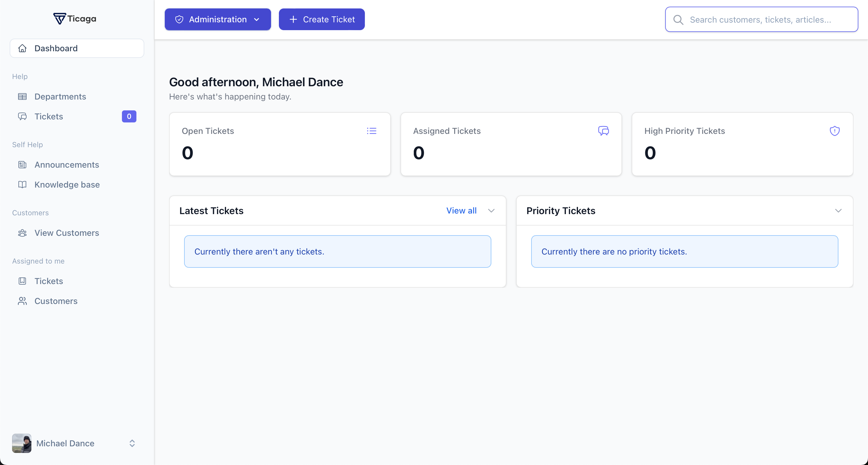Click the Knowledge base book icon
Screen dimensions: 868x465
[x=22, y=185]
